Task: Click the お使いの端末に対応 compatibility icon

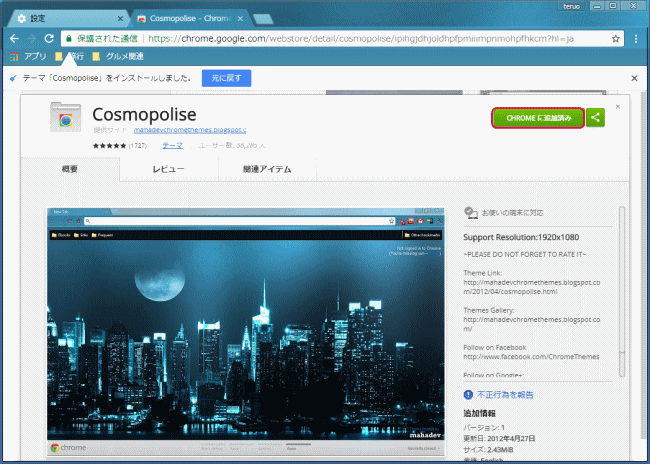Action: [x=471, y=213]
